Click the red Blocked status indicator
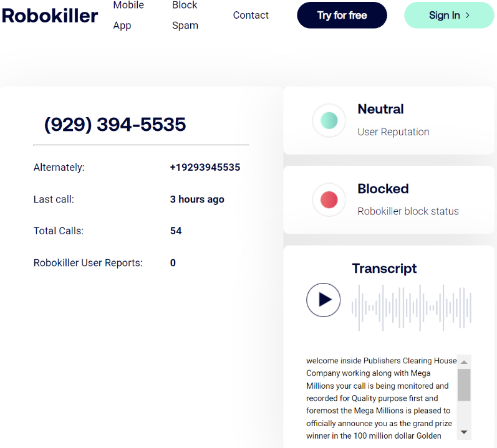Screen dimensions: 497x448 pos(329,200)
